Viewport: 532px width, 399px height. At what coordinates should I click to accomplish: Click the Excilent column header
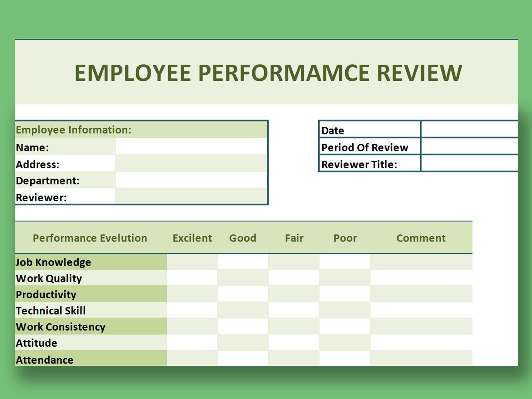[x=192, y=238]
